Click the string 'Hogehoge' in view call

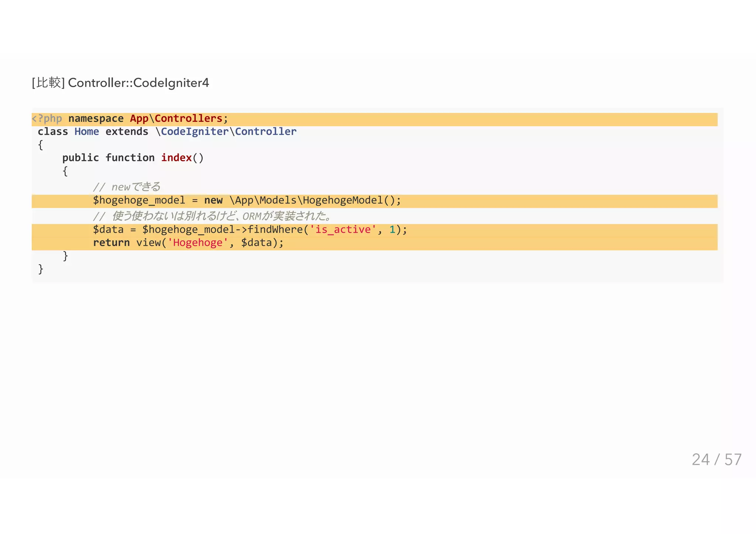198,243
